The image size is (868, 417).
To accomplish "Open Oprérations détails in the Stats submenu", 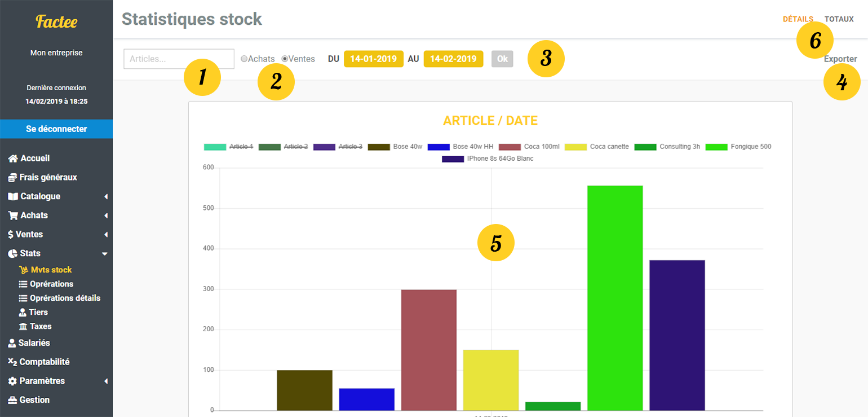I will pos(64,298).
